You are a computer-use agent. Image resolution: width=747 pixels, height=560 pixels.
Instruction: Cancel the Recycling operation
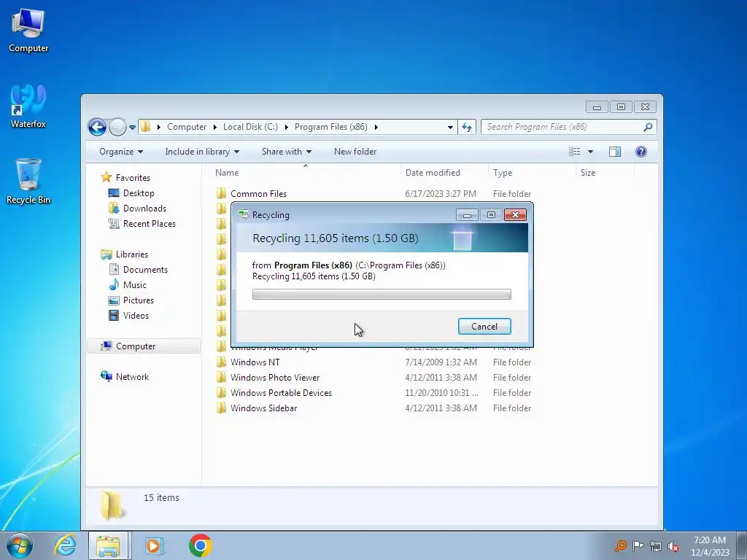484,326
